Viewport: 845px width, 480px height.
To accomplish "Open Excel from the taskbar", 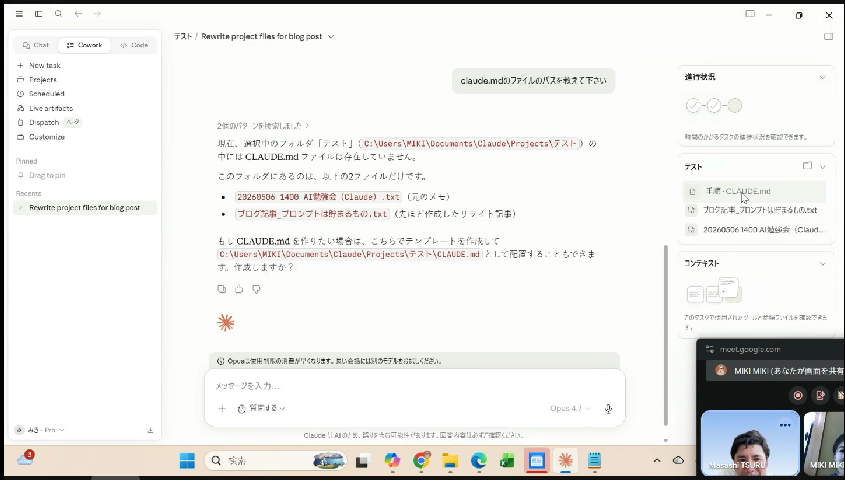I will click(507, 461).
